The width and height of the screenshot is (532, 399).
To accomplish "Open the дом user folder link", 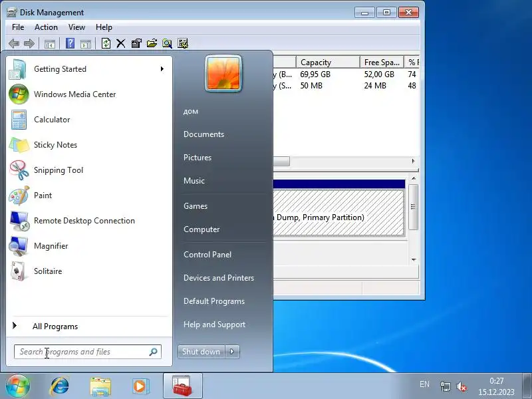I will pyautogui.click(x=191, y=111).
